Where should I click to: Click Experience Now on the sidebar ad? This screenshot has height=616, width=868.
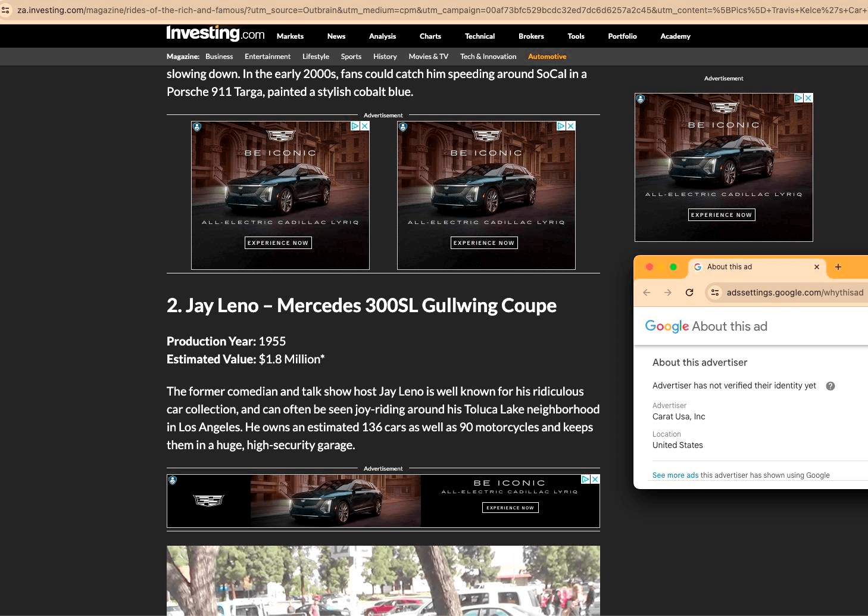point(722,215)
